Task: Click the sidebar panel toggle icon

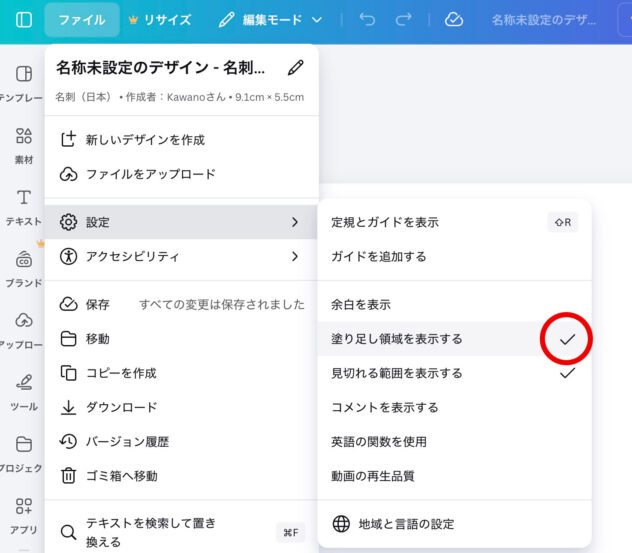Action: (24, 20)
